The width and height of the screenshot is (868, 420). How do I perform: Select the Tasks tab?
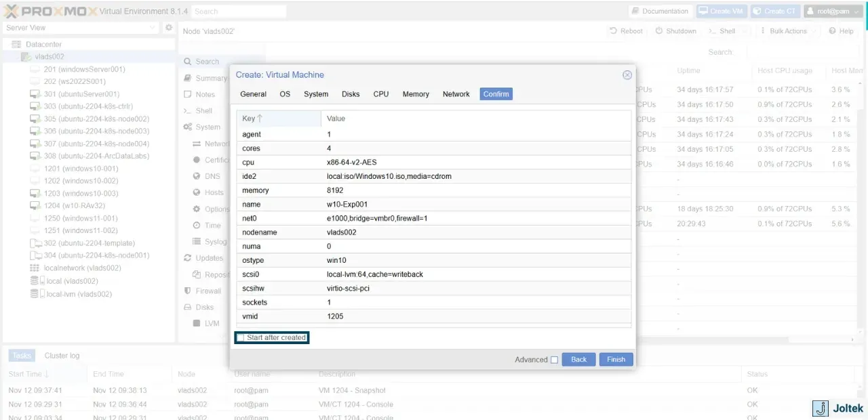pos(22,356)
